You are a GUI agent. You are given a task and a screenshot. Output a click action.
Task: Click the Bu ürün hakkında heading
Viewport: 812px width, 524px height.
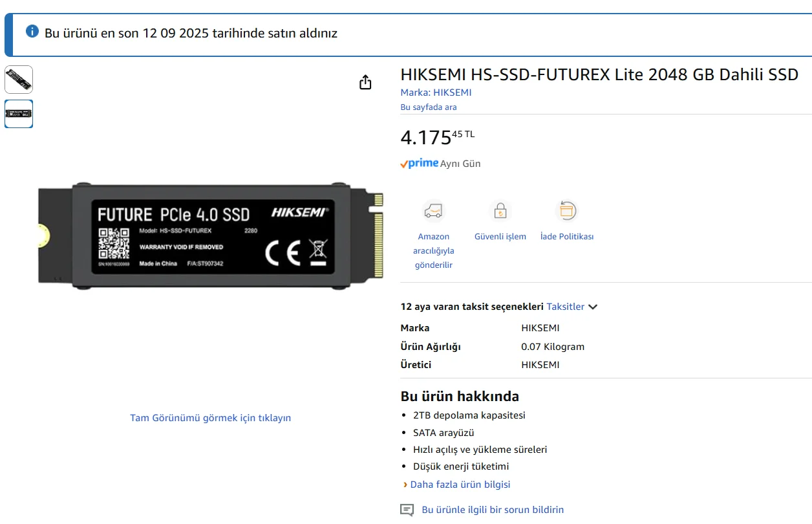click(460, 396)
